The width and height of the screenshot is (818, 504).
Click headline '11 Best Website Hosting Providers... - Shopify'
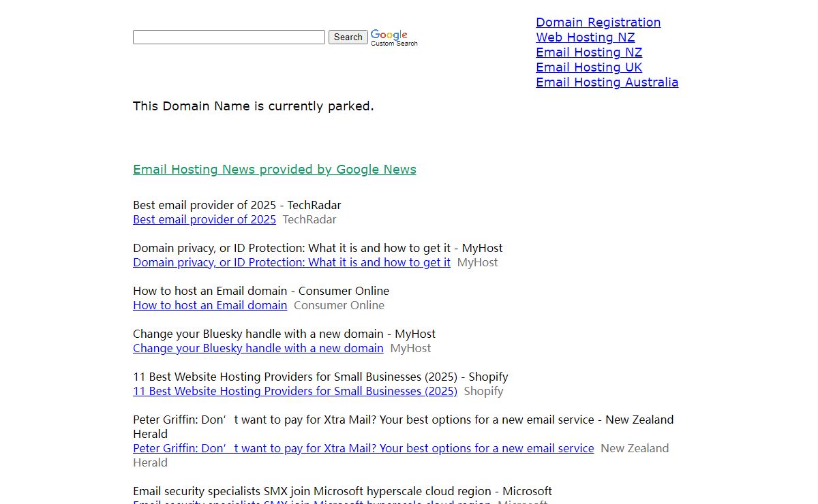click(320, 377)
